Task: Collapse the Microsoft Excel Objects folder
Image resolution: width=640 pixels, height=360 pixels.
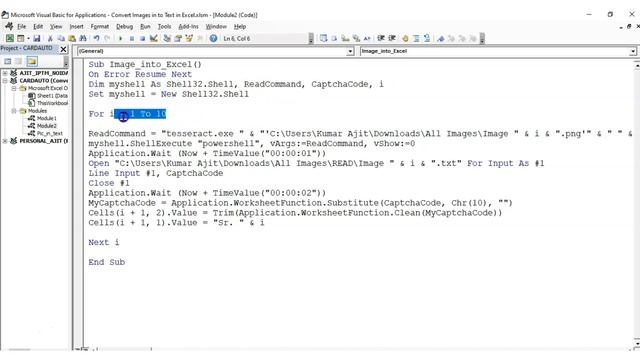Action: coord(14,88)
